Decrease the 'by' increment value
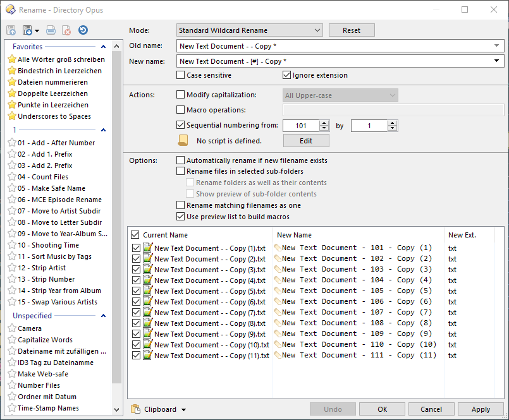Image resolution: width=509 pixels, height=420 pixels. pyautogui.click(x=393, y=128)
